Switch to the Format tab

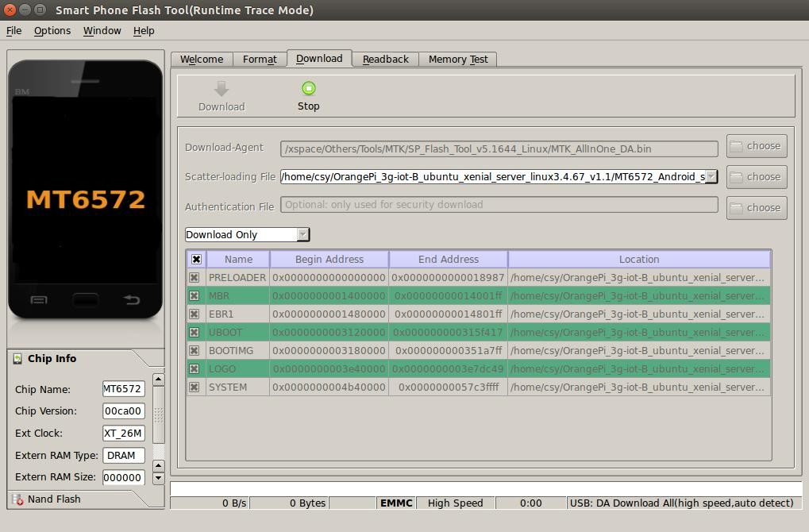tap(260, 60)
